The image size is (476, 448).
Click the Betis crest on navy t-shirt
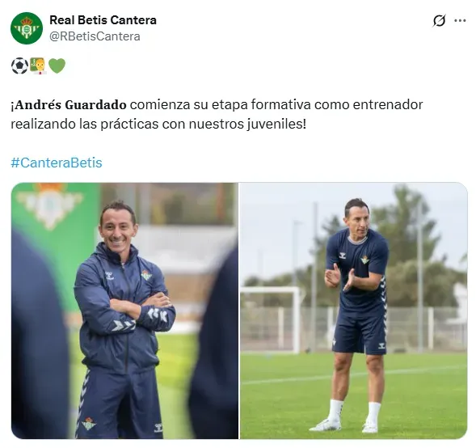(x=365, y=260)
